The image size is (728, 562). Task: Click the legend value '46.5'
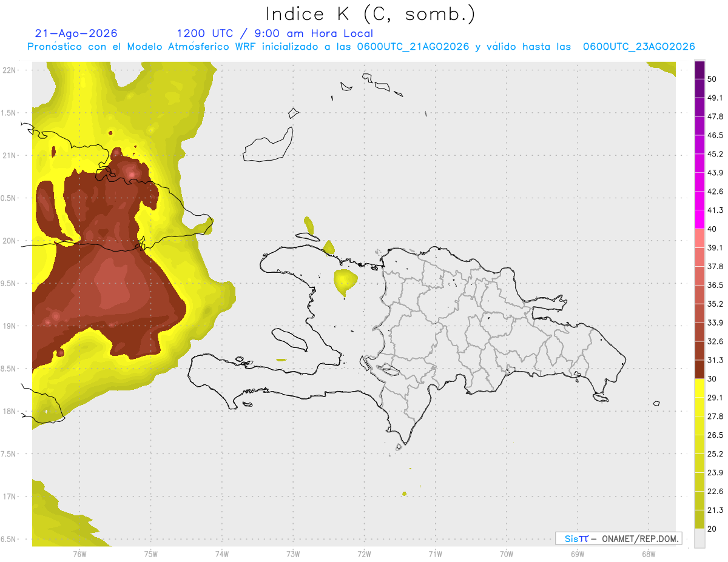tap(715, 135)
